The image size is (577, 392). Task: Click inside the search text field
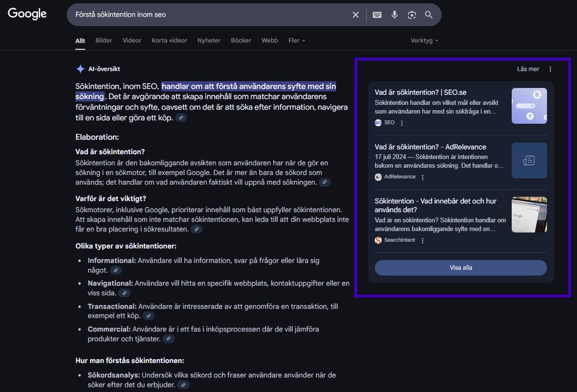click(208, 15)
